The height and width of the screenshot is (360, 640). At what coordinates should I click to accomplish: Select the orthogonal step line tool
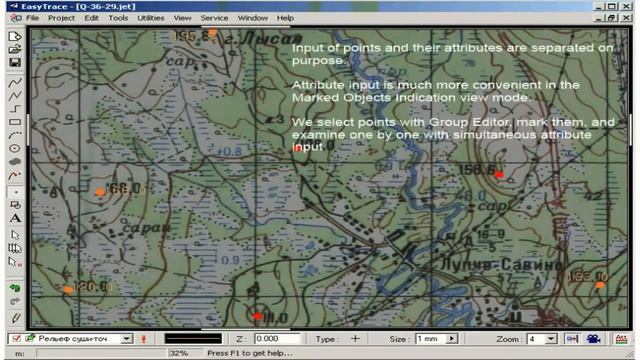(x=15, y=109)
